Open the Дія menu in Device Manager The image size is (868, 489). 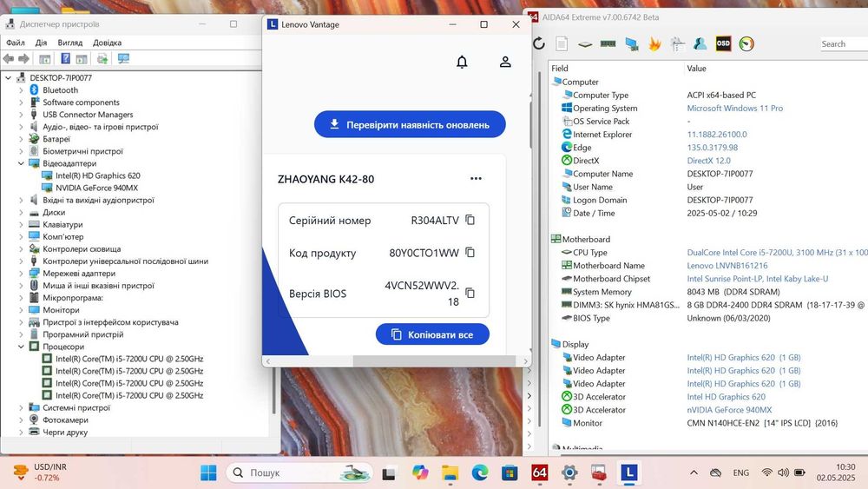41,43
